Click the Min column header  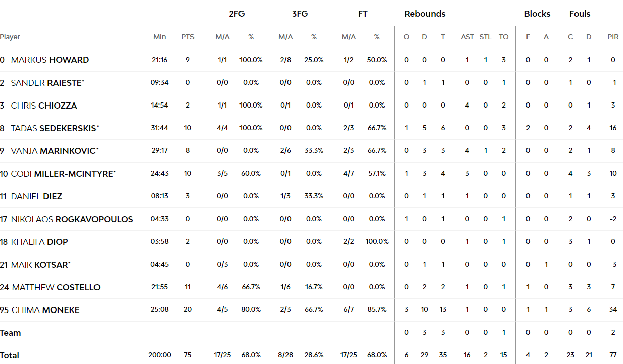pyautogui.click(x=160, y=37)
